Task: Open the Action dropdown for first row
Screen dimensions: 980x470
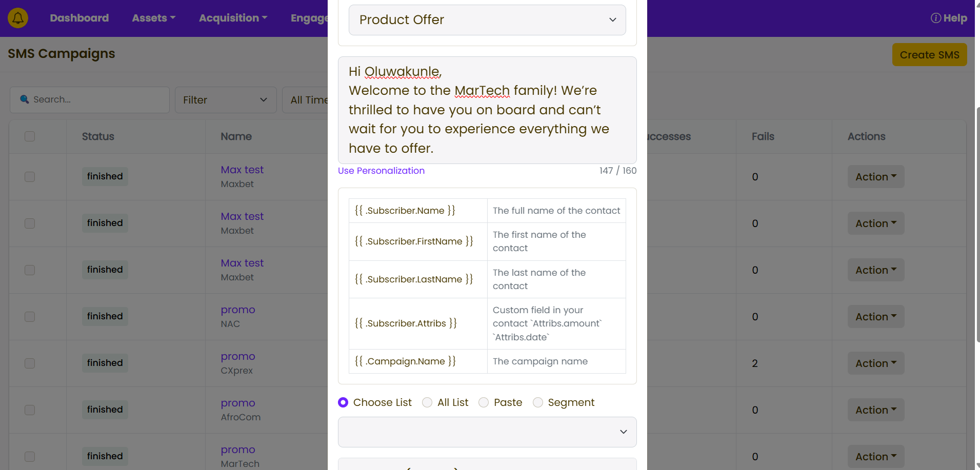Action: (x=875, y=177)
